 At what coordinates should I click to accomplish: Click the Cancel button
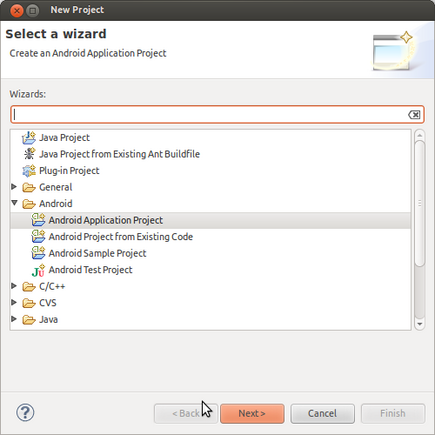(322, 414)
